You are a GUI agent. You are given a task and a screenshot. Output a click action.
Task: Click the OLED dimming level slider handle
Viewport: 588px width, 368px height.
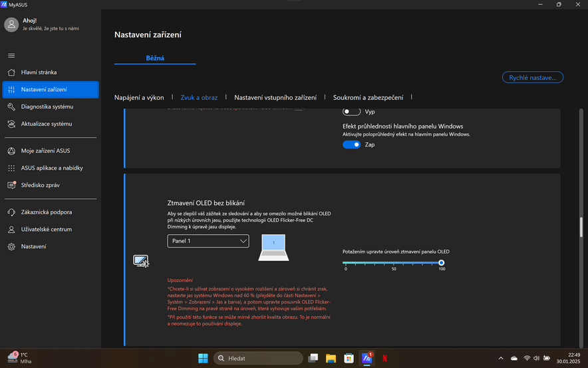coord(441,263)
